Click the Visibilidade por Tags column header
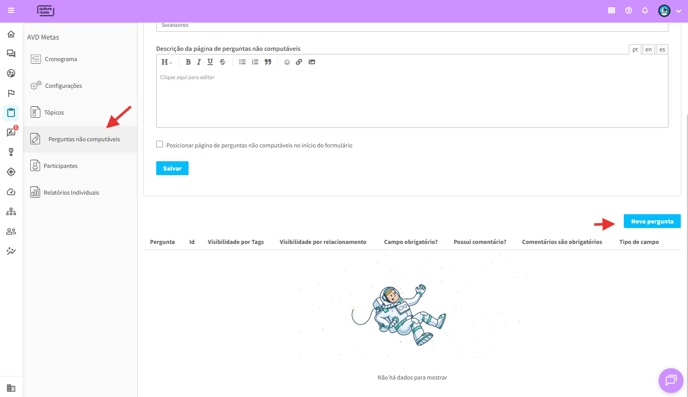Screen dimensions: 688x397 [236, 242]
